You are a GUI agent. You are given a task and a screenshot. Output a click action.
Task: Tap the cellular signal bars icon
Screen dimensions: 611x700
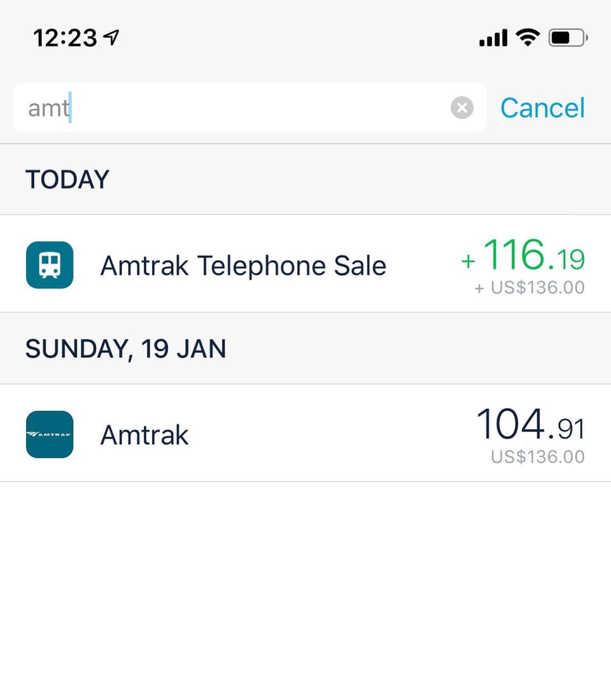coord(493,38)
